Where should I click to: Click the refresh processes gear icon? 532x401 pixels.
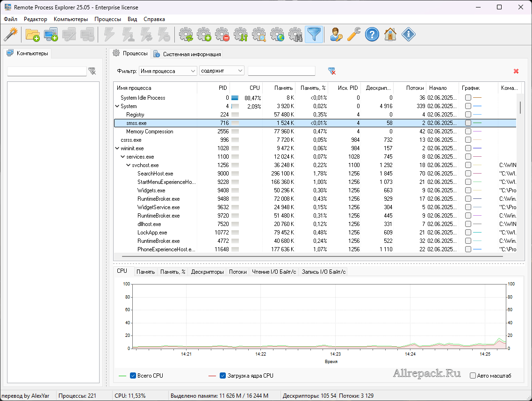point(186,34)
